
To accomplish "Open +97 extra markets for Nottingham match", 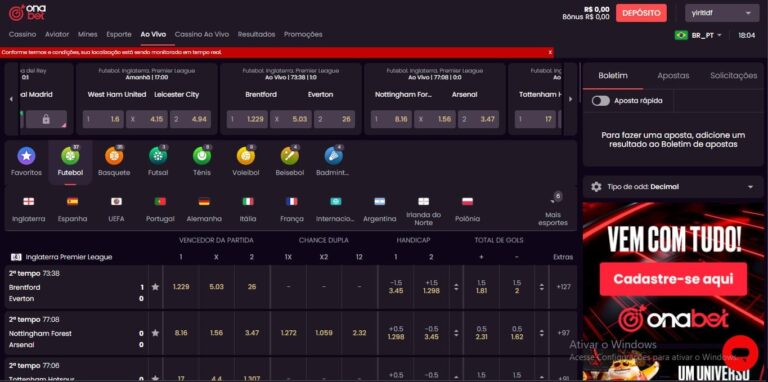I will [563, 333].
